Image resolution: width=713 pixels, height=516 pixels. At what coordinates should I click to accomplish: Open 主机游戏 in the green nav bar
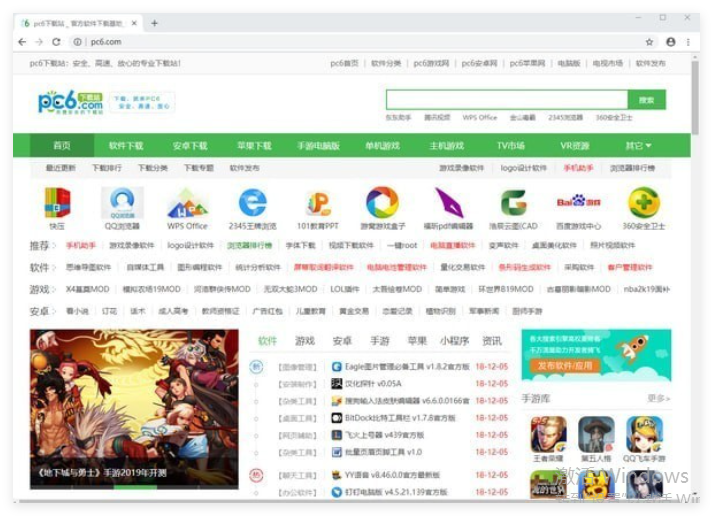point(447,145)
